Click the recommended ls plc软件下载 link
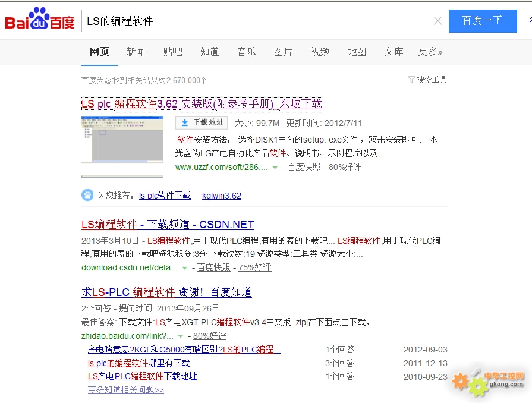The width and height of the screenshot is (532, 403). pos(165,196)
